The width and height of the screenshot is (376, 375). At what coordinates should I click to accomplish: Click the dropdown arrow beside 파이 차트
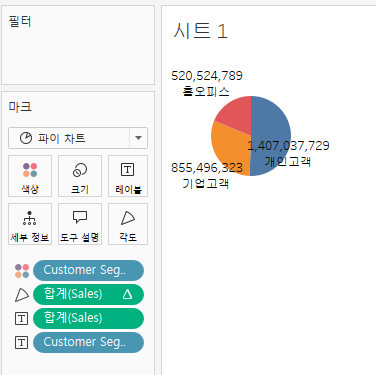point(138,138)
